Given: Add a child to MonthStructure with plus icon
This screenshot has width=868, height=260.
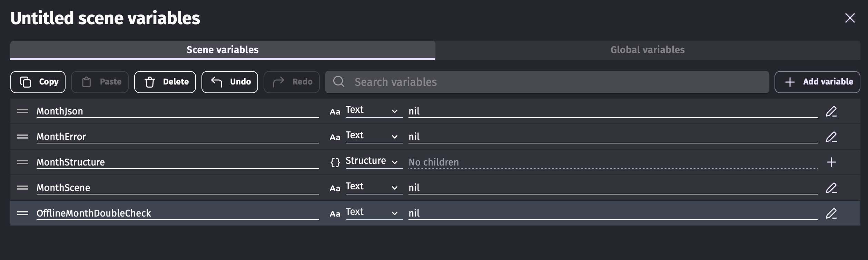Looking at the screenshot, I should (x=831, y=162).
